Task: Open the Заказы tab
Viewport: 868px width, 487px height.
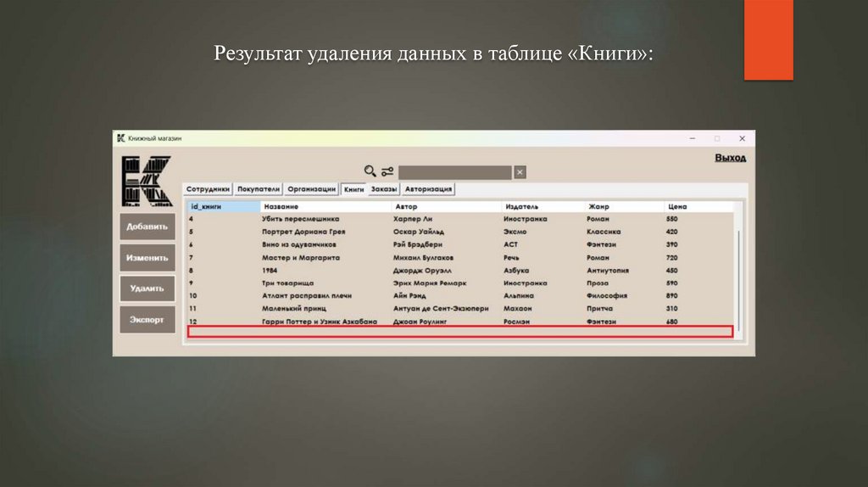Action: click(x=384, y=189)
